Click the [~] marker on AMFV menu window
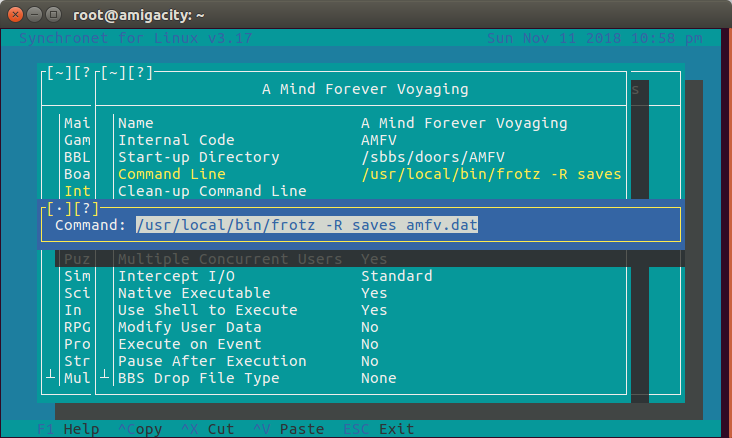Image resolution: width=732 pixels, height=438 pixels. click(113, 73)
